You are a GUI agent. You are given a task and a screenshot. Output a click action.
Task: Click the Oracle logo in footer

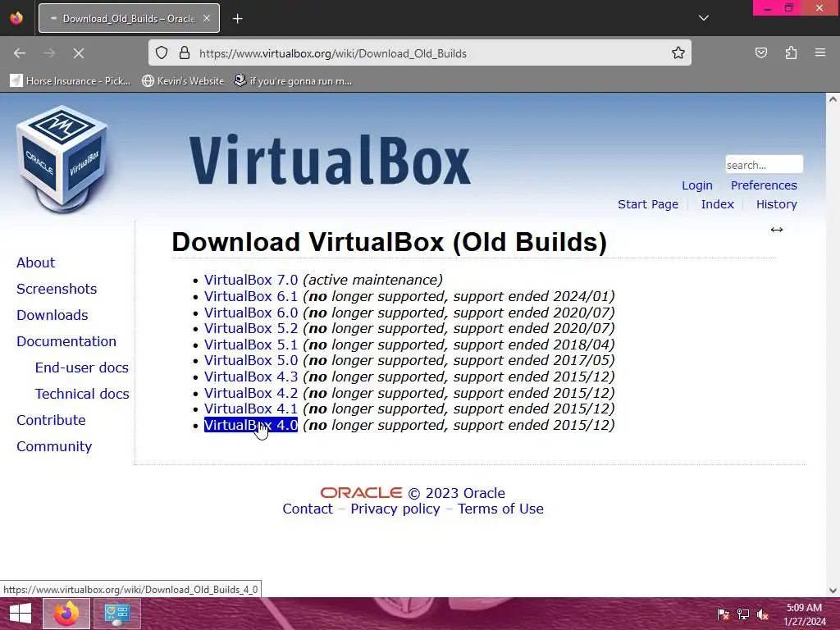tap(361, 493)
